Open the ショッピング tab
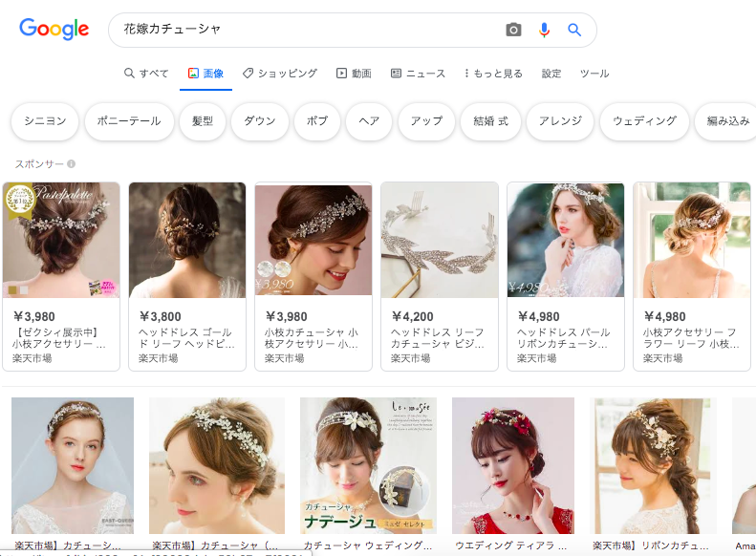The width and height of the screenshot is (756, 556). click(x=280, y=74)
